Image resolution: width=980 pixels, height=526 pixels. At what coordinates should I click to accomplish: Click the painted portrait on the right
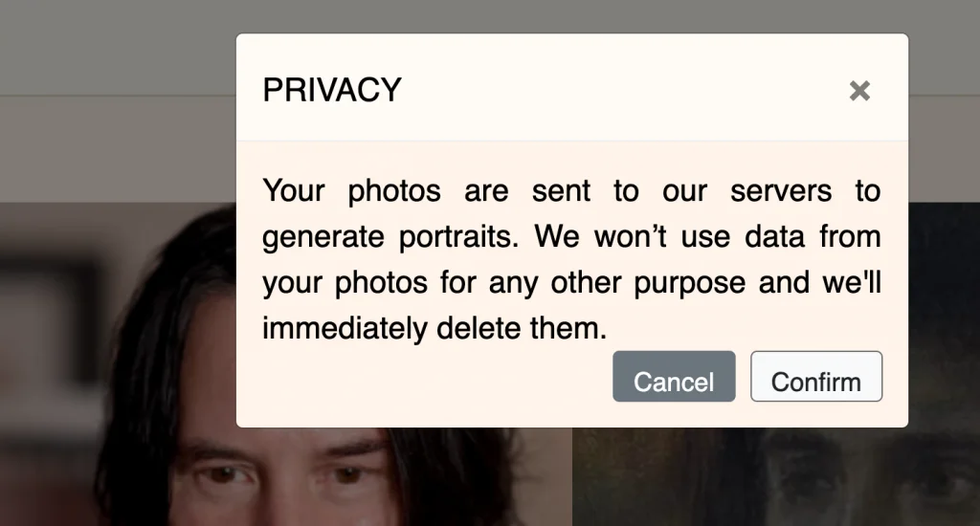coord(776,476)
